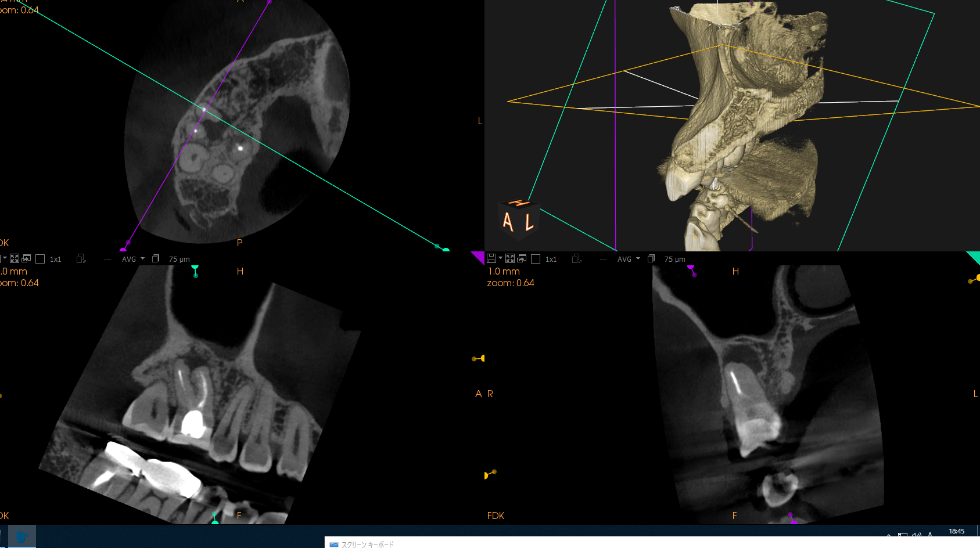The image size is (980, 548).
Task: Maximize the coronal view with the fullscreen icon
Action: pyautogui.click(x=510, y=259)
